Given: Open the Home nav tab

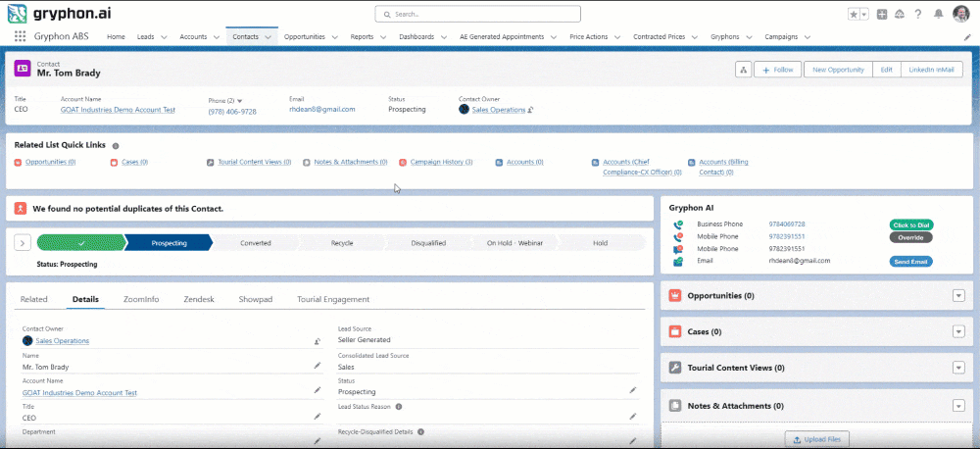Looking at the screenshot, I should click(116, 37).
